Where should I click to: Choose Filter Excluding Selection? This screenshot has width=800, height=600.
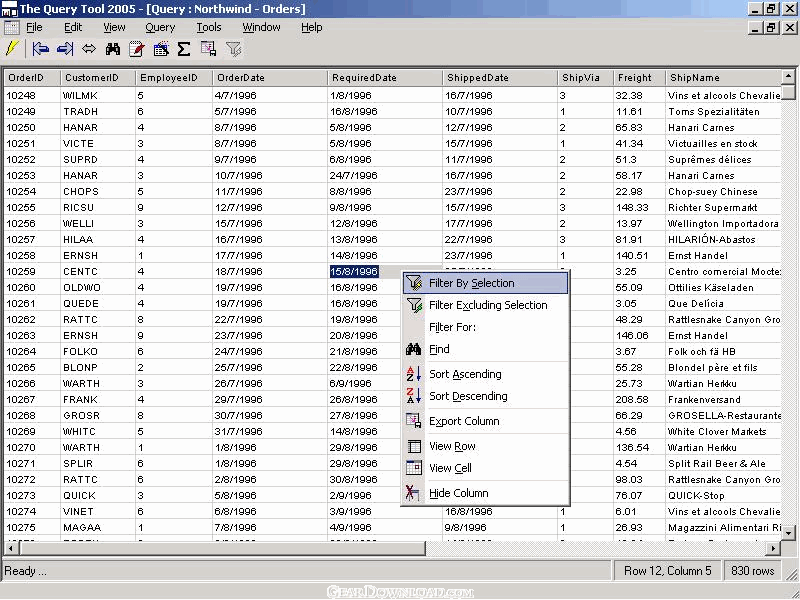tap(485, 305)
